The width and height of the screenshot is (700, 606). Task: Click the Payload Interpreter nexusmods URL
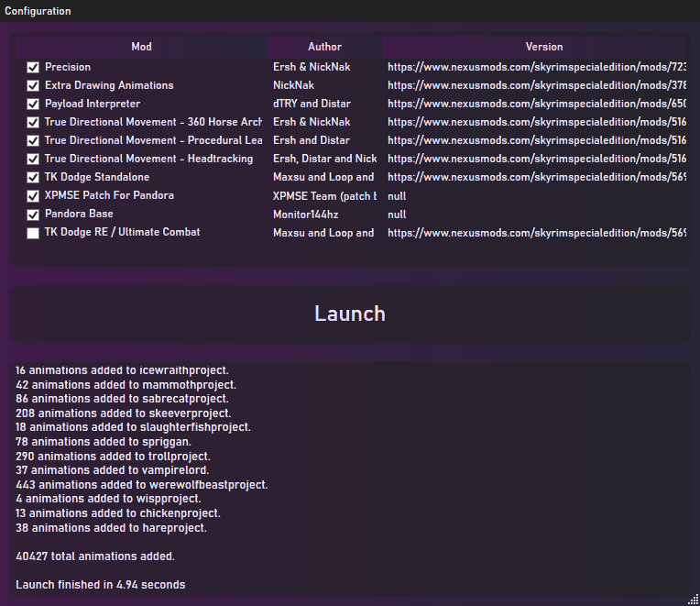537,104
